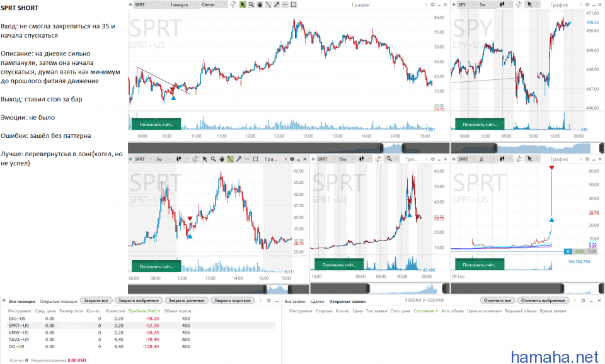Open settings gear of 5-minute SPRT chart
The width and height of the screenshot is (605, 364).
coord(292,159)
